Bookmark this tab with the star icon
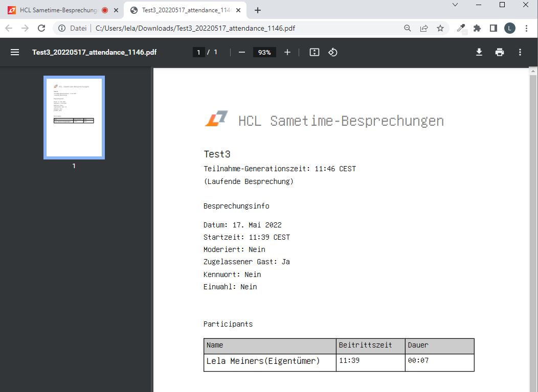 [x=440, y=28]
